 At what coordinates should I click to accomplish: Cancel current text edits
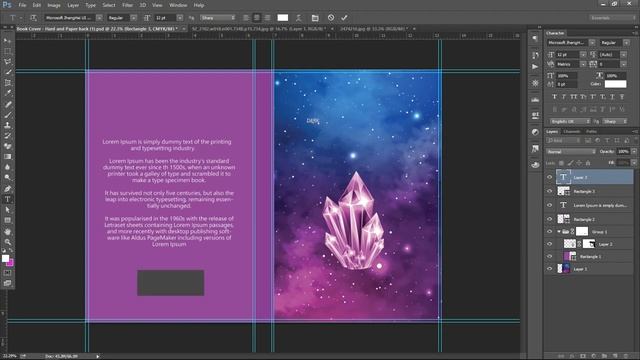(331, 18)
